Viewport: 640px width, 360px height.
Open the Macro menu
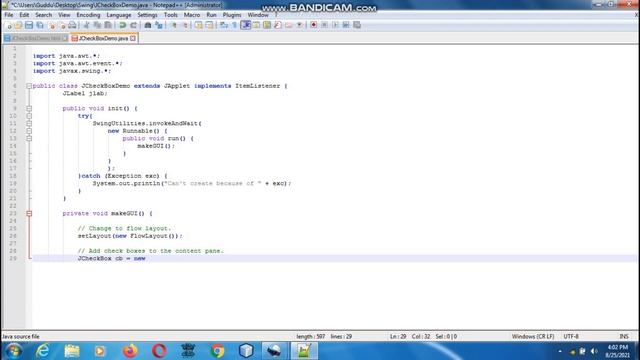click(x=192, y=15)
